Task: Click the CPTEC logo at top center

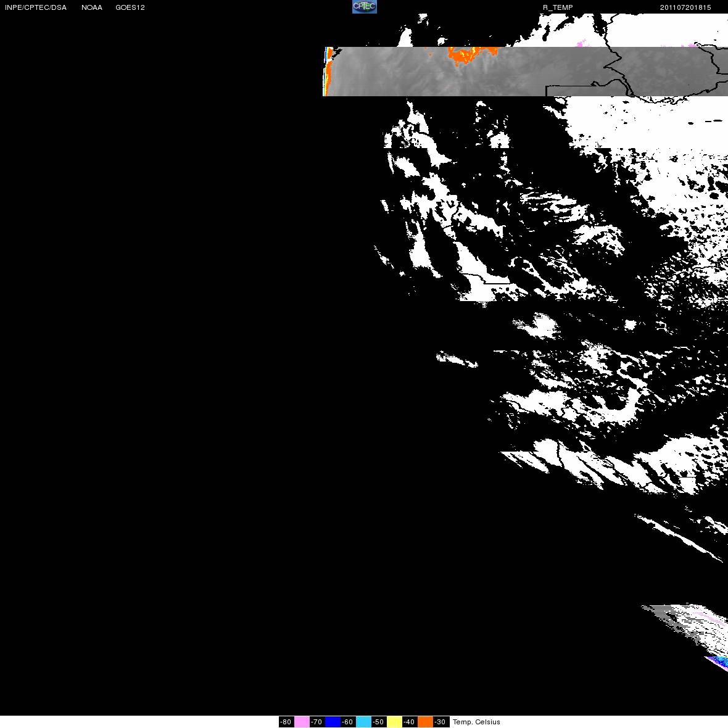Action: pos(365,7)
